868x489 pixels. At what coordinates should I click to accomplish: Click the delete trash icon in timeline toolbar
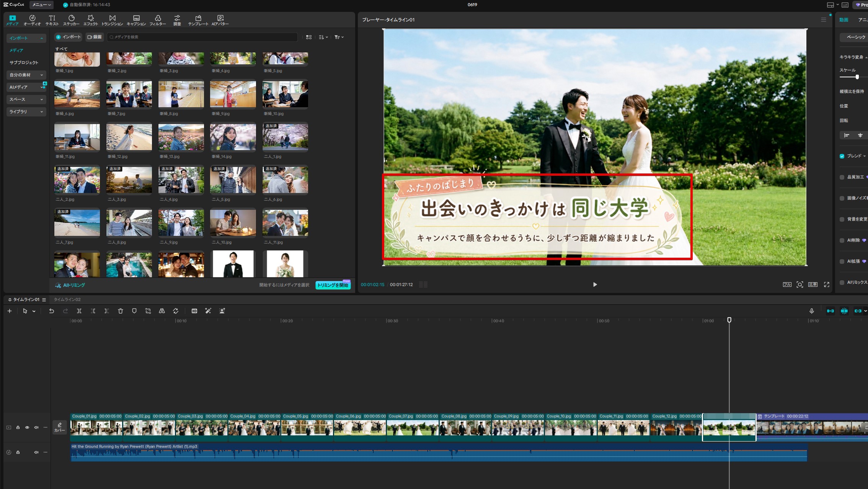pyautogui.click(x=121, y=311)
